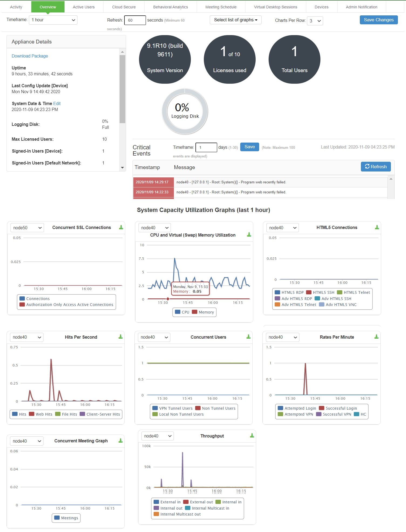Download the Concurrent Users graph
The height and width of the screenshot is (532, 406).
pyautogui.click(x=248, y=337)
